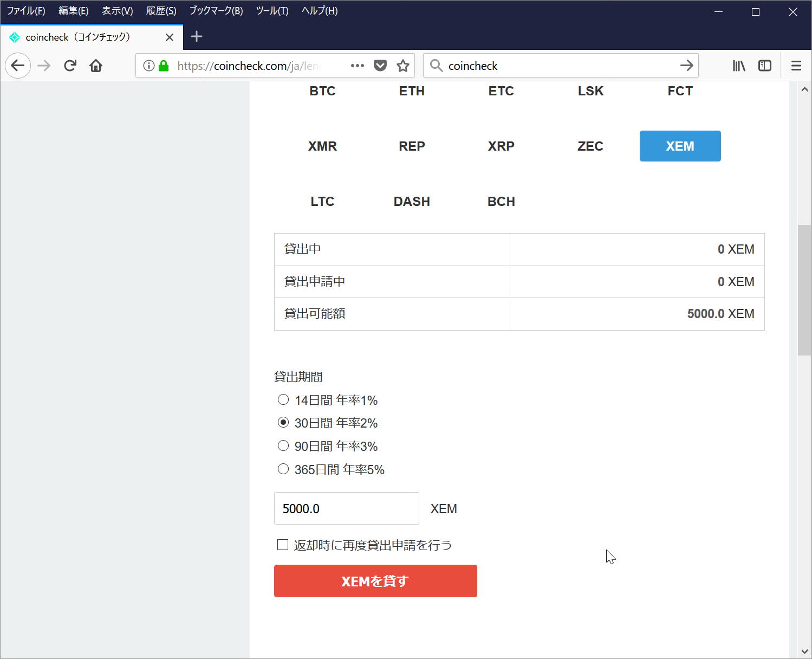The height and width of the screenshot is (659, 812).
Task: Toggle the sidebar view icon
Action: [x=765, y=66]
